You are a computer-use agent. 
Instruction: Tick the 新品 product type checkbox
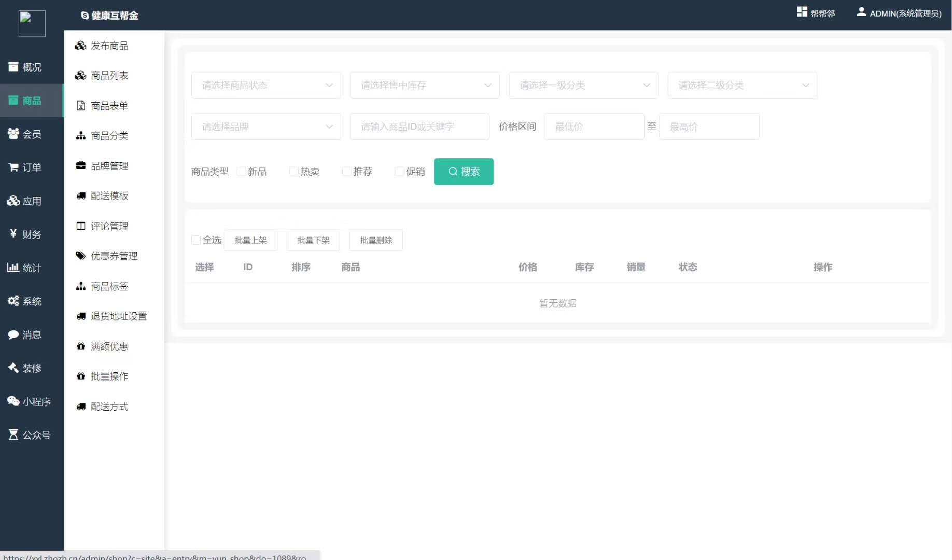coord(241,172)
